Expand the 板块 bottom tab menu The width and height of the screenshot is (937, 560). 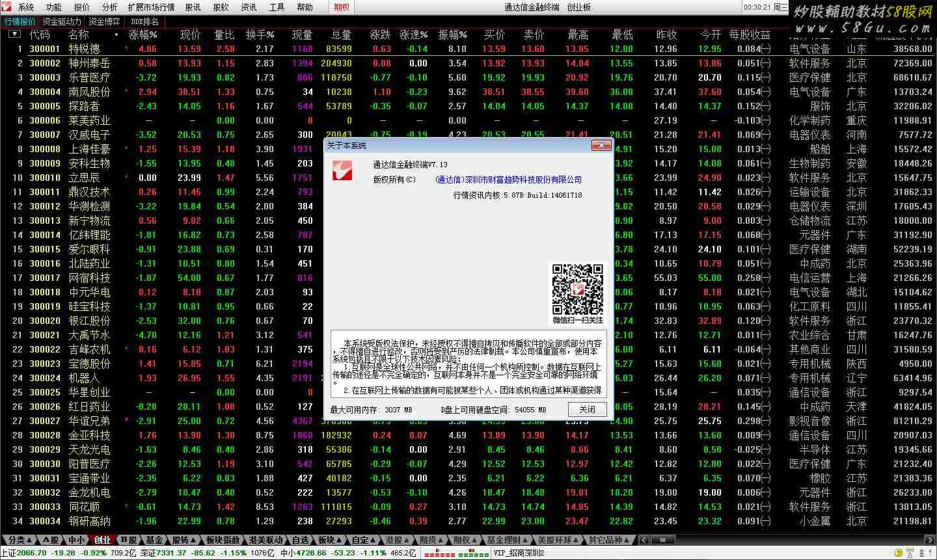click(330, 540)
